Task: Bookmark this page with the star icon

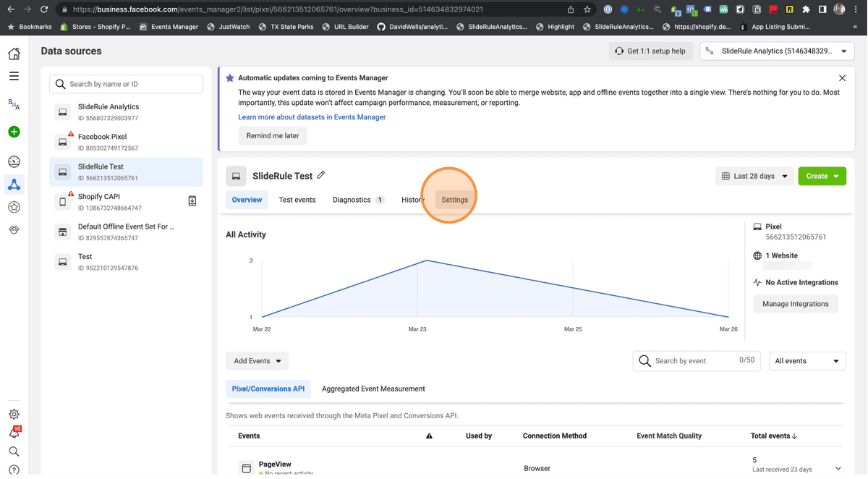Action: 587,9
